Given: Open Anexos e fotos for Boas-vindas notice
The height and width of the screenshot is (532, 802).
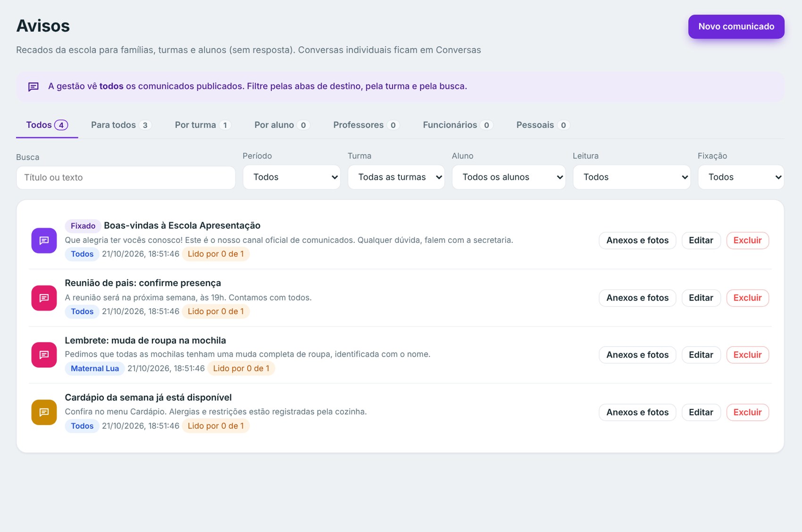Looking at the screenshot, I should click(x=637, y=241).
